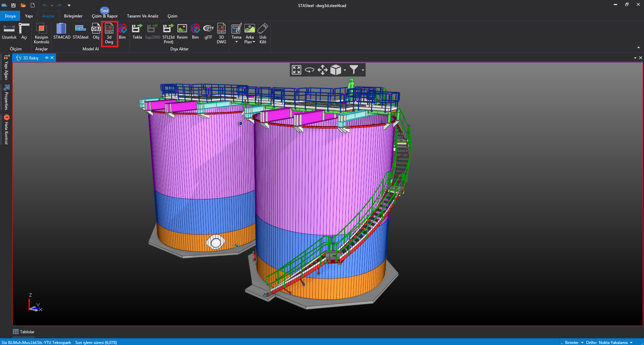644x345 pixels.
Task: Open the view cube dropdown arrow
Action: pos(345,70)
